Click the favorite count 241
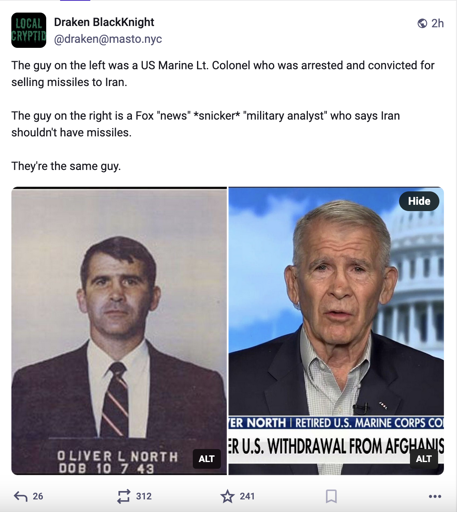The width and height of the screenshot is (457, 512). point(247,496)
